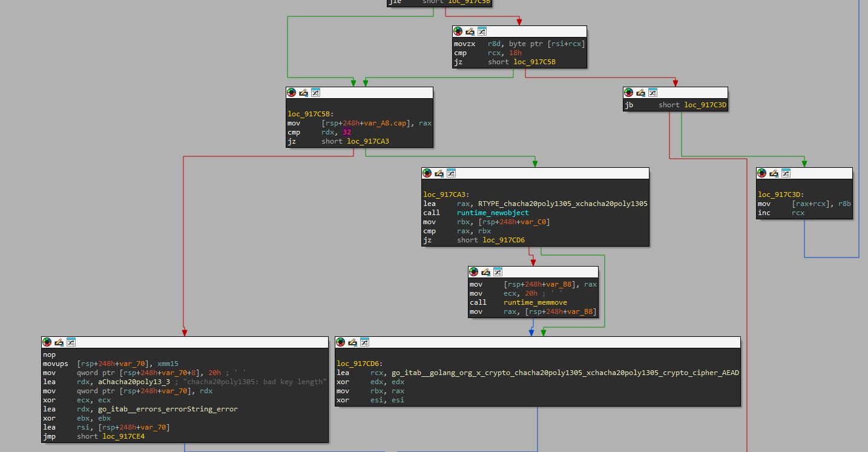
Task: Click pencil edit icon on loc_917CD6 node
Action: click(x=352, y=342)
